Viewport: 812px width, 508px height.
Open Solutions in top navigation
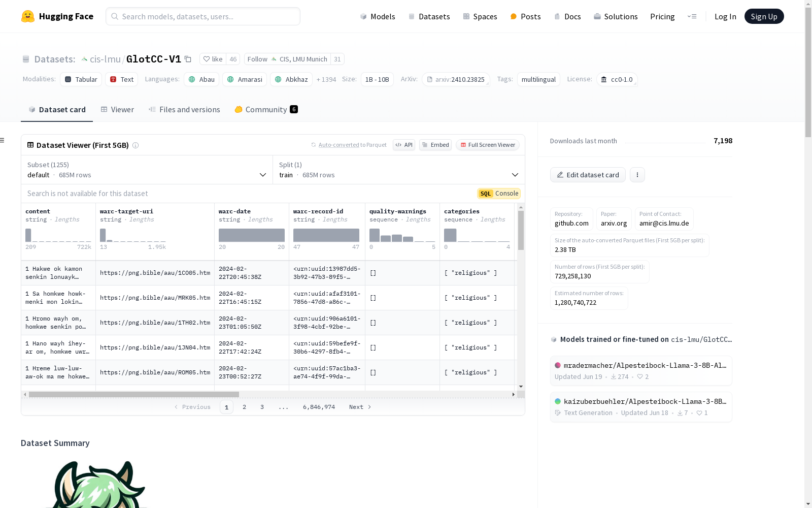click(x=616, y=16)
